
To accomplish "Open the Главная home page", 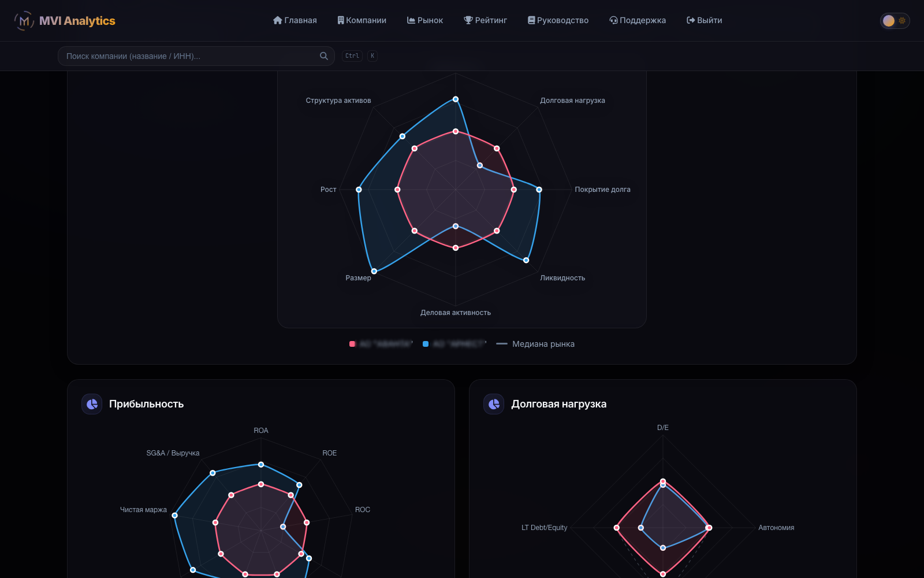I will pos(295,20).
